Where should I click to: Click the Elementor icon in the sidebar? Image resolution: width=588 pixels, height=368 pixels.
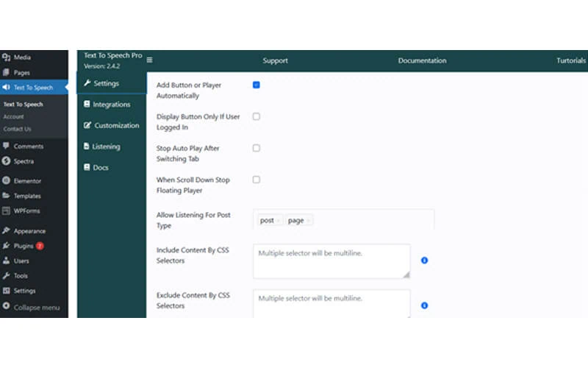click(7, 181)
